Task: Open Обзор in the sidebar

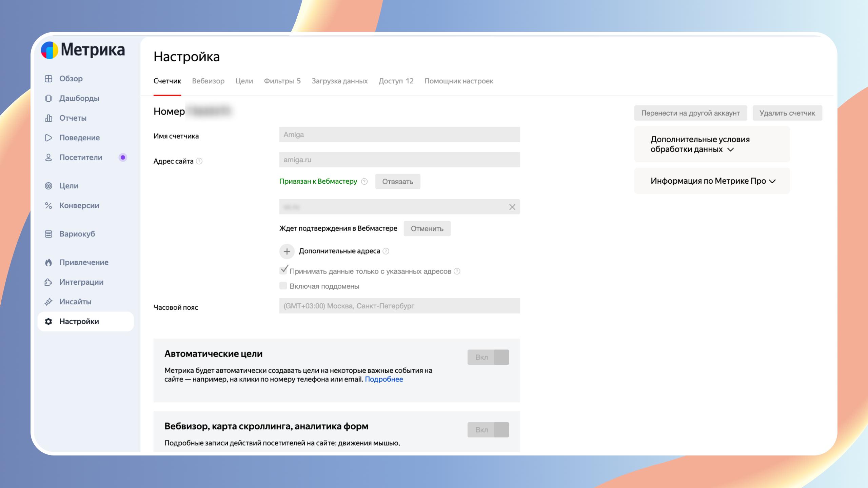Action: coord(71,79)
